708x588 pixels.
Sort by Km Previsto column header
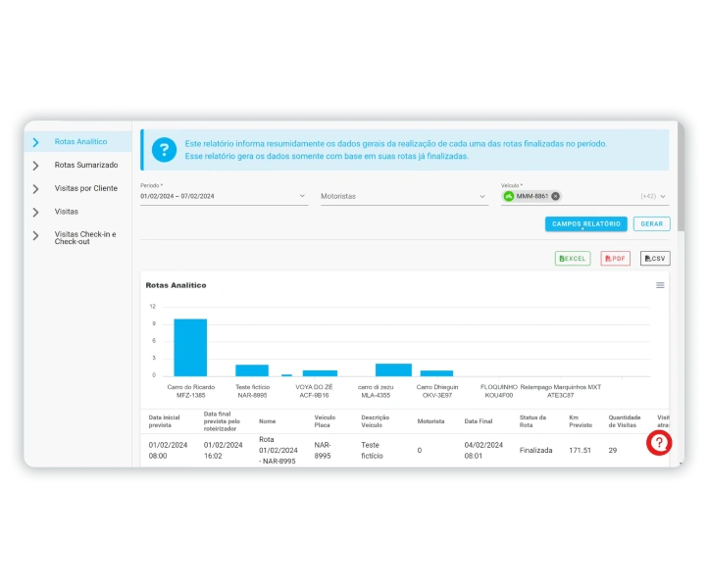(581, 421)
